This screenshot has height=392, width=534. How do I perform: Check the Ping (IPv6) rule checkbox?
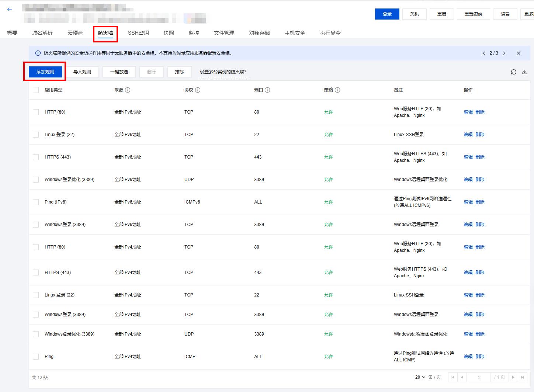[x=36, y=202]
